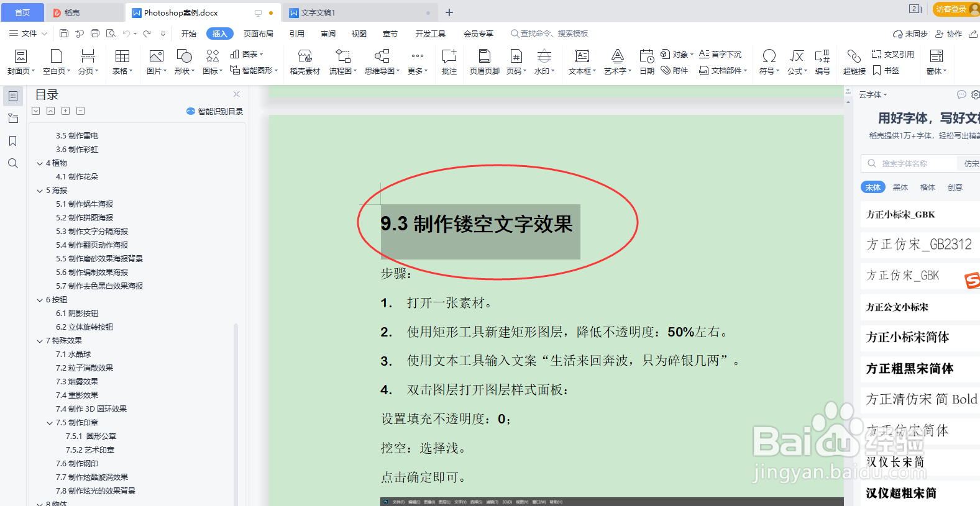Switch to the 审阅 ribbon tab

[x=328, y=34]
